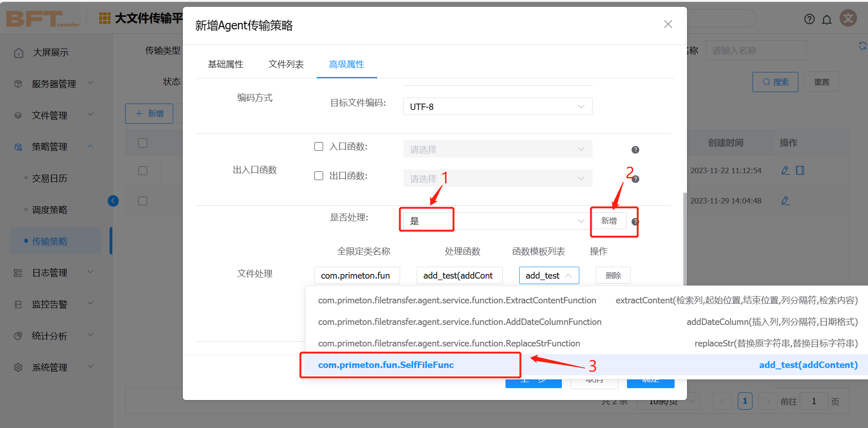
Task: Expand the 系统管理 sidebar menu
Action: 50,367
